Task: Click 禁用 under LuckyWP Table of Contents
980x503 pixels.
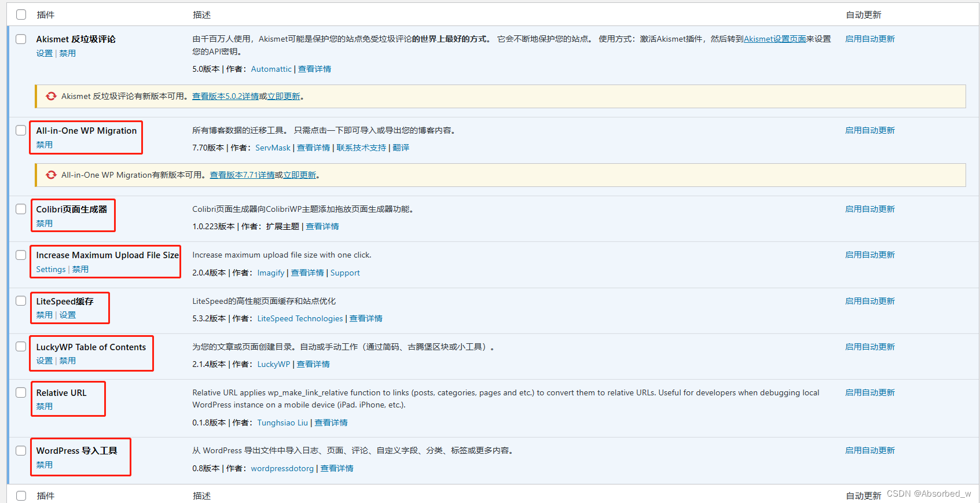Action: point(68,361)
